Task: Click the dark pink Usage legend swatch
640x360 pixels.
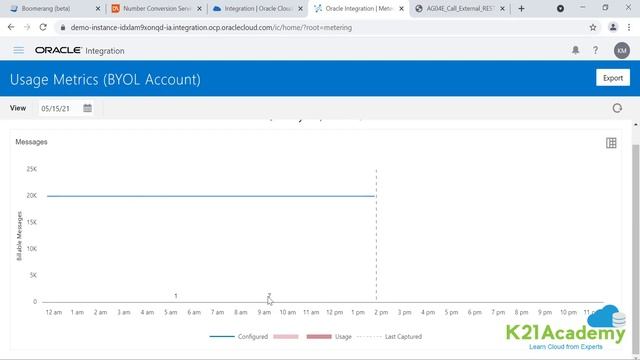Action: 319,337
